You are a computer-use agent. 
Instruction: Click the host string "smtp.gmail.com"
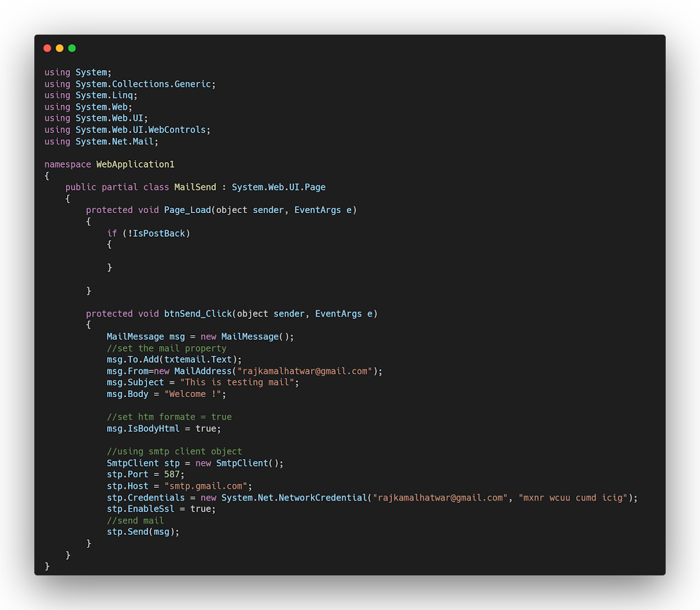[206, 486]
